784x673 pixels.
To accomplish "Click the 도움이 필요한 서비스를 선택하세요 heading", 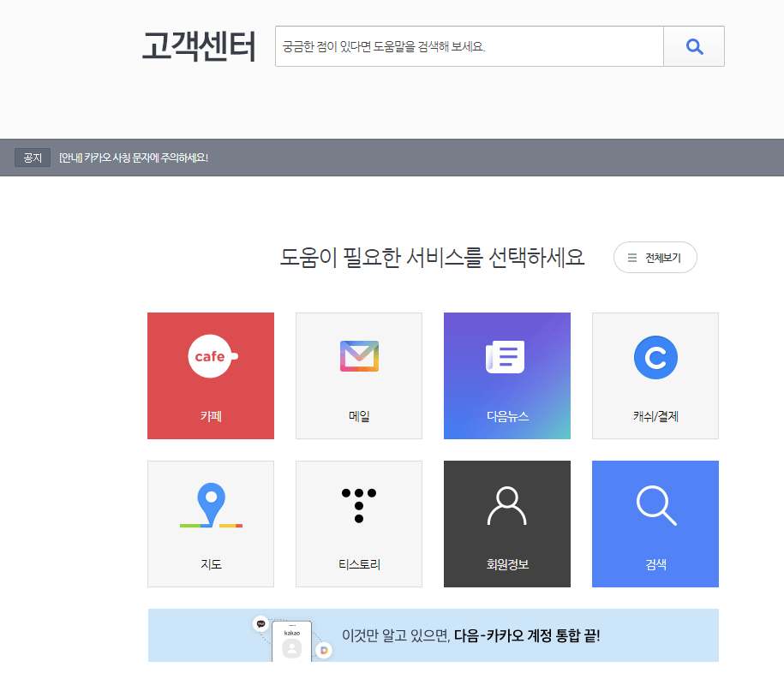I will (x=432, y=258).
